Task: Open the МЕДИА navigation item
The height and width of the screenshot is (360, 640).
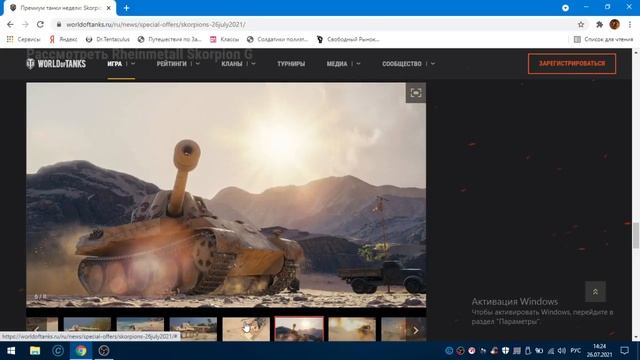Action: [337, 64]
